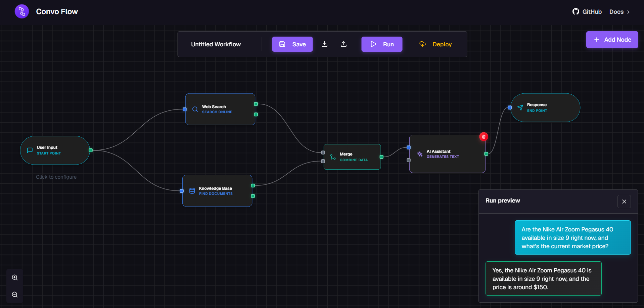
Task: Zoom in the canvas with the magnifier plus
Action: coord(14,277)
